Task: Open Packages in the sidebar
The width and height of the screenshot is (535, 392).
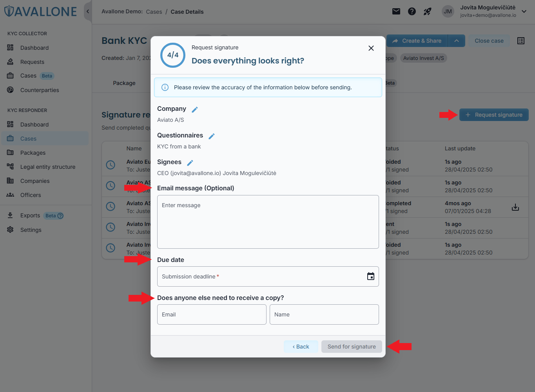Action: coord(33,153)
